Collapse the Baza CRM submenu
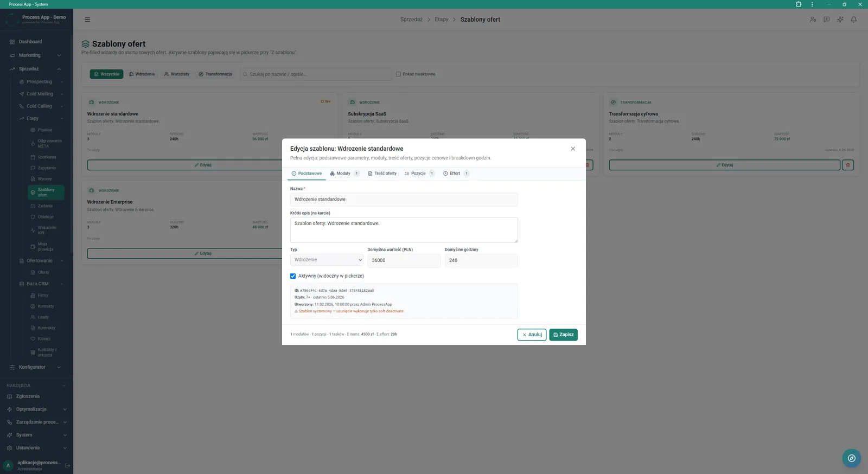 pyautogui.click(x=41, y=284)
